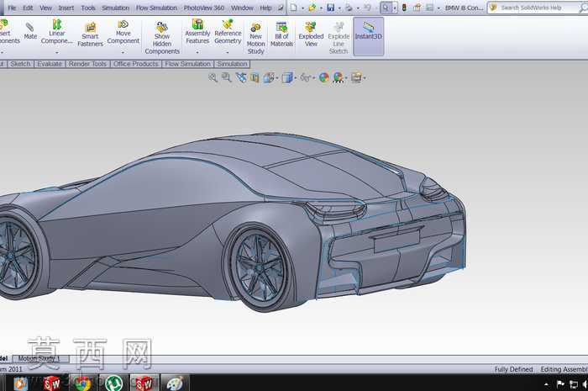Expand Hide/Show Items dropdown arrow
Viewport: 588px width, 391px height.
pos(314,78)
